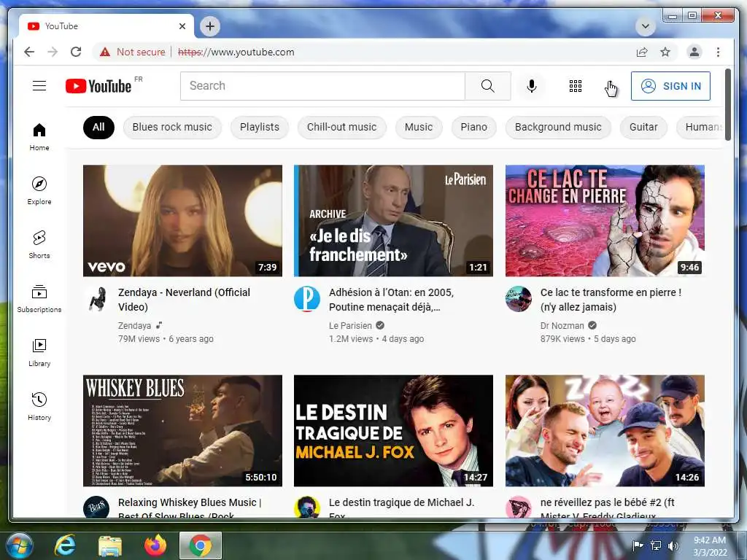Play the Ce lac te change en pierre thumbnail

coord(605,220)
